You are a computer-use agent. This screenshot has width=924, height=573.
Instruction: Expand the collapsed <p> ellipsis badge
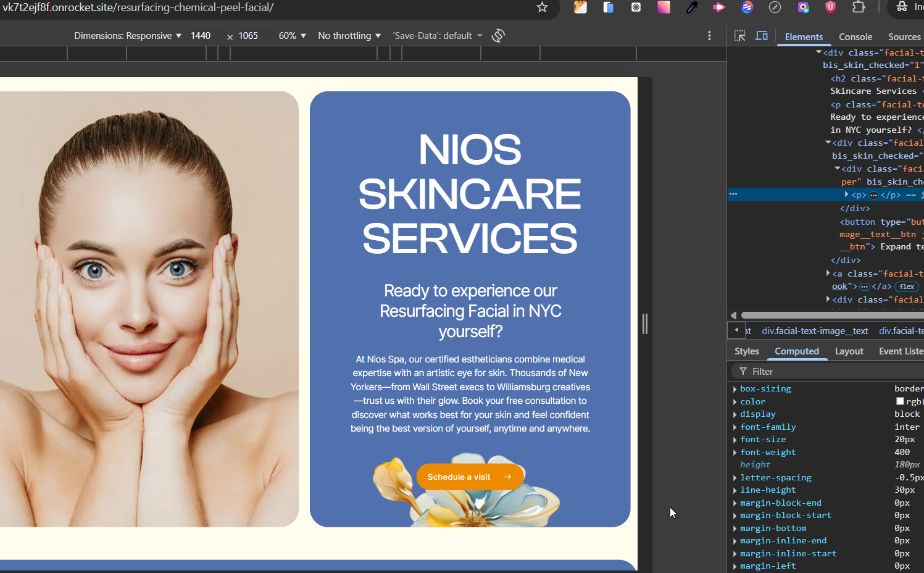coord(873,195)
